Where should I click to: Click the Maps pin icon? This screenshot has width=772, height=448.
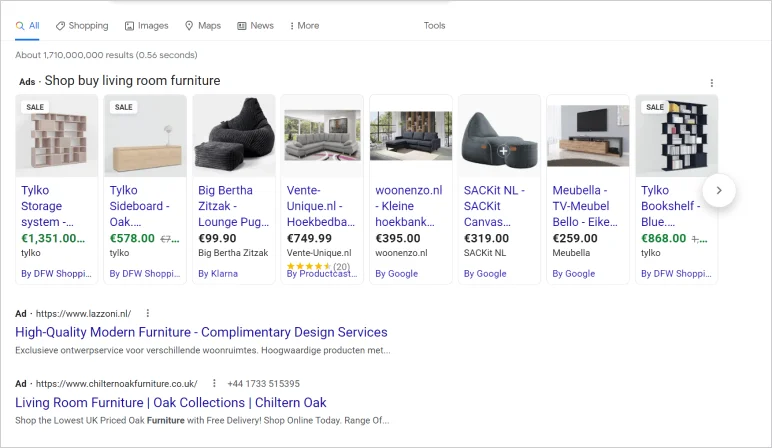(x=189, y=26)
